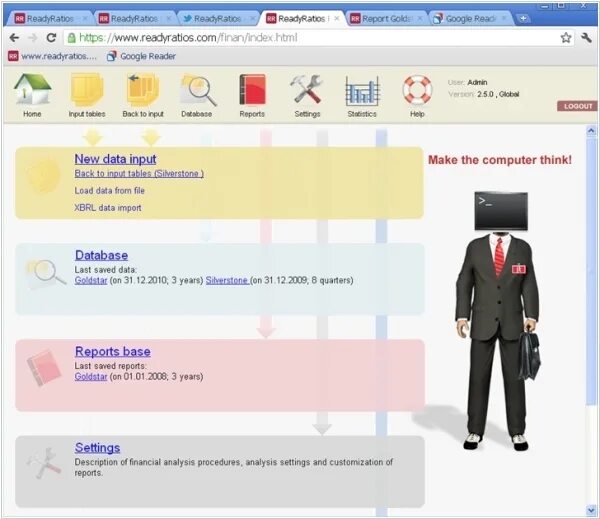Image resolution: width=600 pixels, height=519 pixels.
Task: Open the red Reports book icon
Action: pos(252,90)
